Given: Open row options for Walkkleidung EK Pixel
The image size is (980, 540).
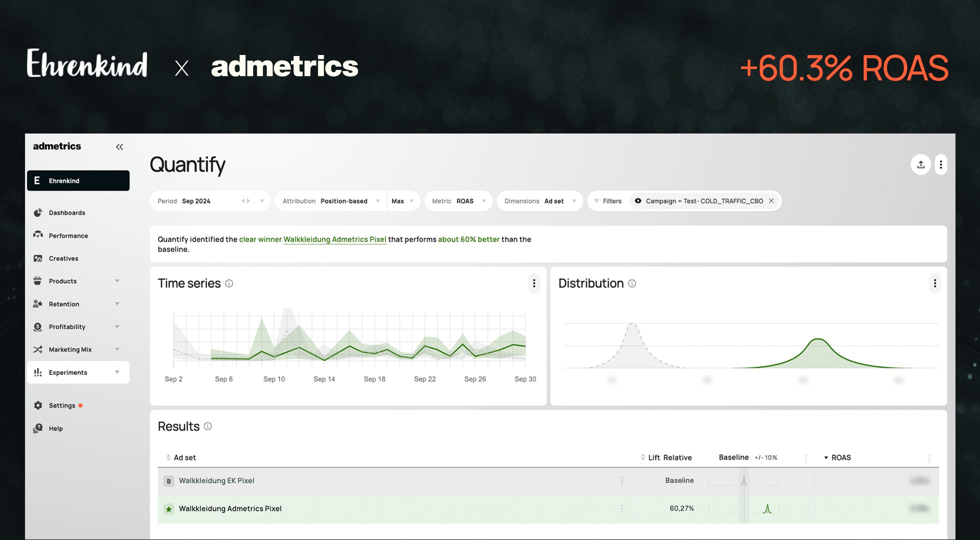Looking at the screenshot, I should pos(621,480).
